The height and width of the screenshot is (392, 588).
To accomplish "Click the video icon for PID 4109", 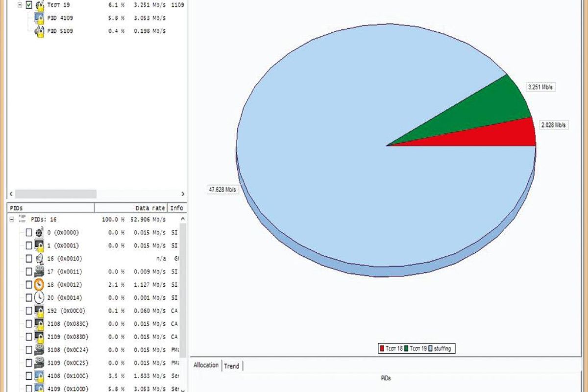I will (40, 18).
